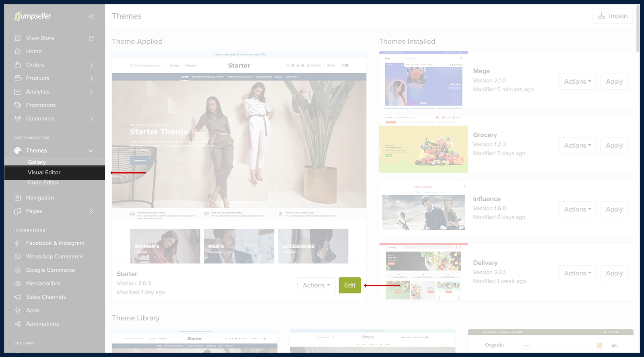The height and width of the screenshot is (357, 644).
Task: Click the Sales Channels megaphone icon
Action: click(x=18, y=297)
